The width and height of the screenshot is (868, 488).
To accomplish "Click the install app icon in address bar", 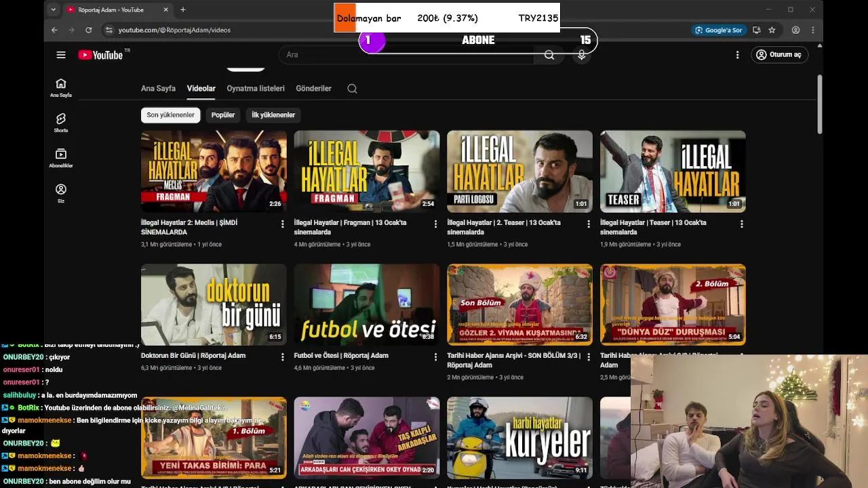I will point(756,30).
